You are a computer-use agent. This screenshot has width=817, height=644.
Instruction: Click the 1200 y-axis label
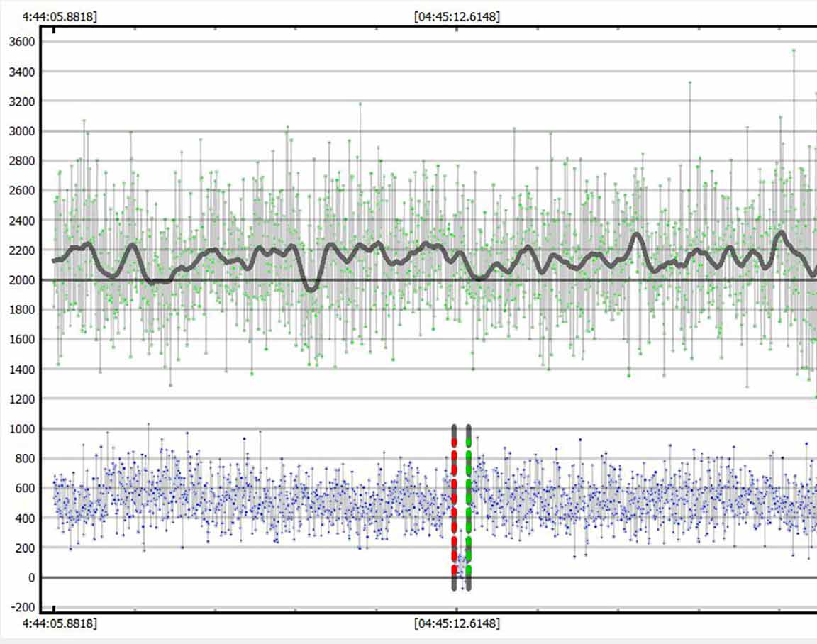tap(22, 399)
